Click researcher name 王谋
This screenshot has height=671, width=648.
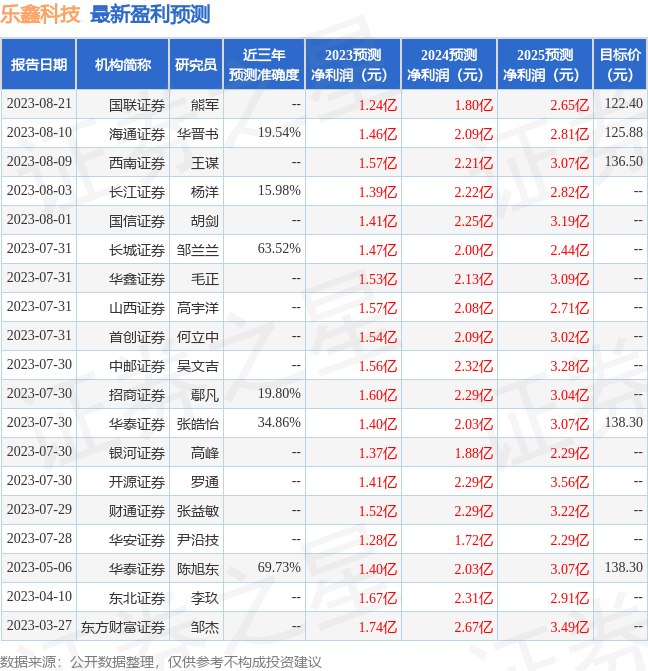[x=205, y=163]
